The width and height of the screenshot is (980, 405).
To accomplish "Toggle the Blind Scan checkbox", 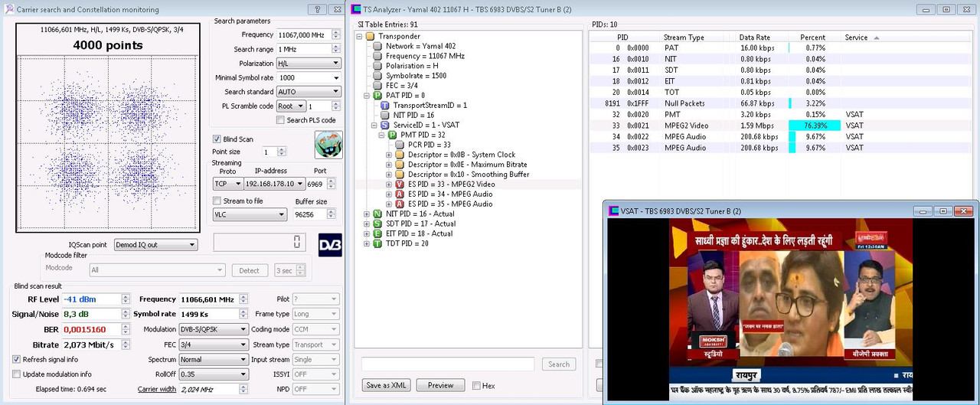I will click(217, 139).
